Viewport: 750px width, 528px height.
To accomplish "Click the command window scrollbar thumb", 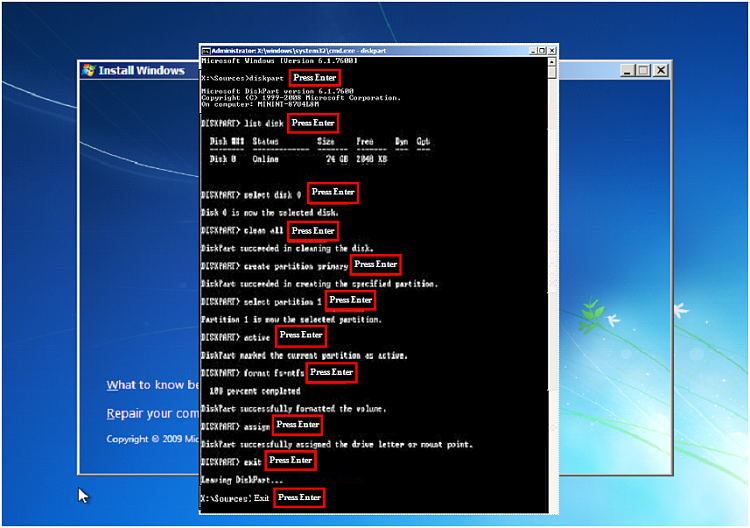I will coord(551,72).
